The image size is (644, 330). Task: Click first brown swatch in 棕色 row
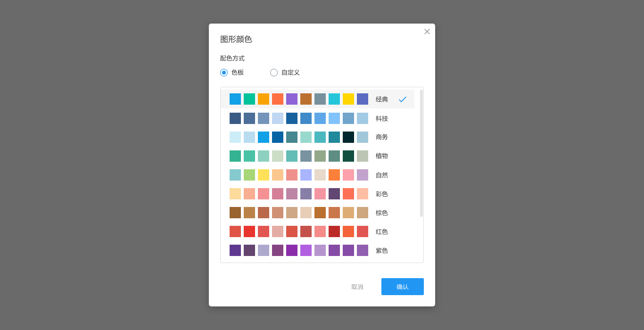point(235,213)
